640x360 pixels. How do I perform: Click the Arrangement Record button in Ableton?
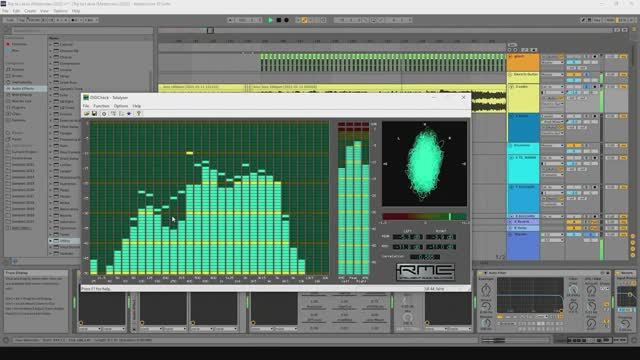coord(287,20)
